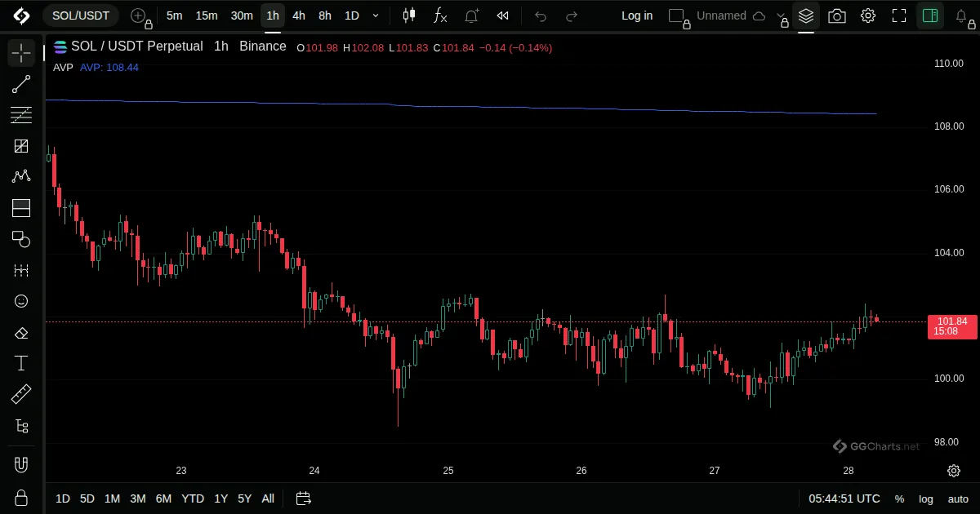Redo the chart action
Image resolution: width=980 pixels, height=514 pixels.
click(x=572, y=16)
